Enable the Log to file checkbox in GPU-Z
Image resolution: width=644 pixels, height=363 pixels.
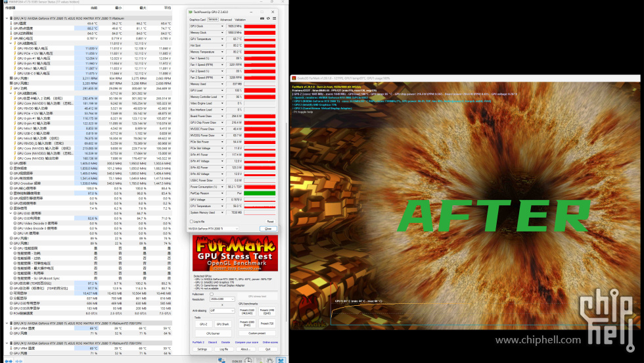point(191,222)
